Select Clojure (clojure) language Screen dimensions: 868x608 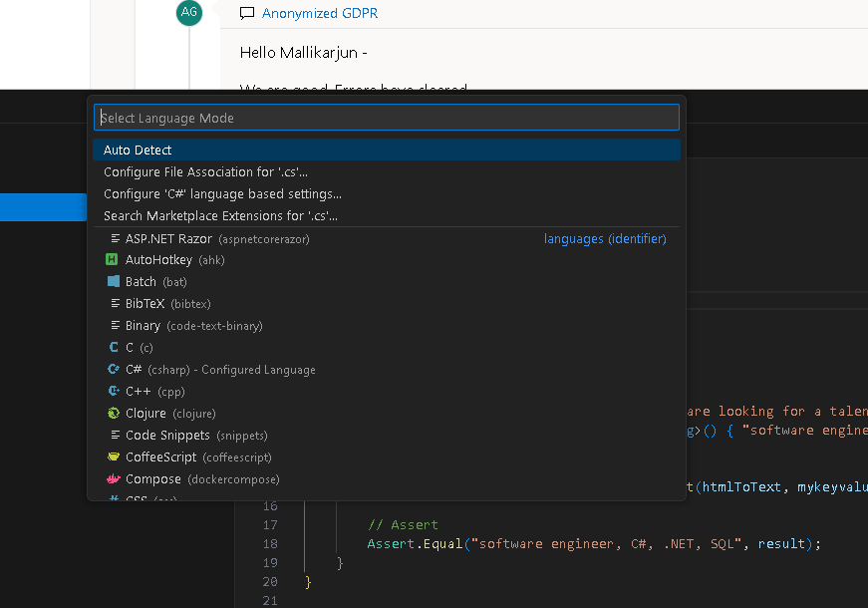tap(386, 413)
